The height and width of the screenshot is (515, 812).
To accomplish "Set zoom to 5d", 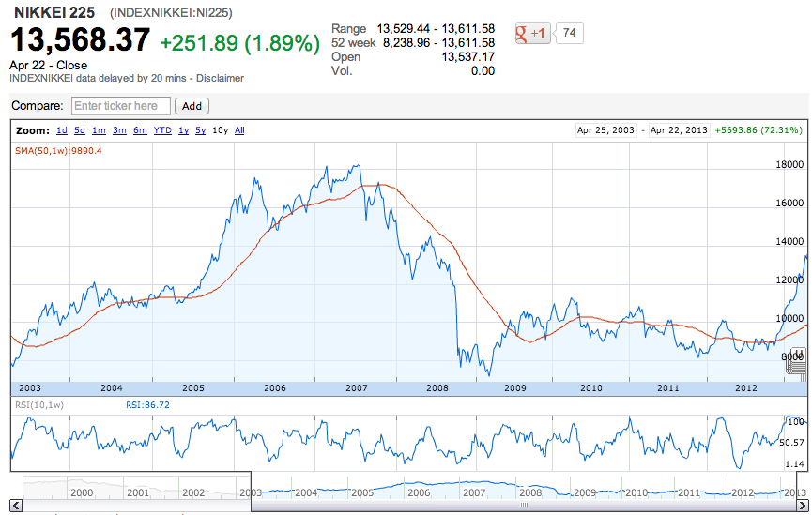I will [x=79, y=130].
